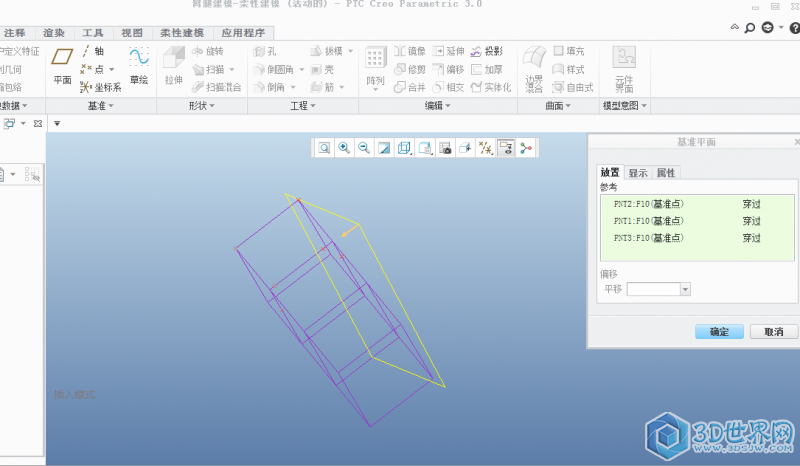Select the 平面 datum plane tool
The image size is (800, 466).
click(62, 66)
